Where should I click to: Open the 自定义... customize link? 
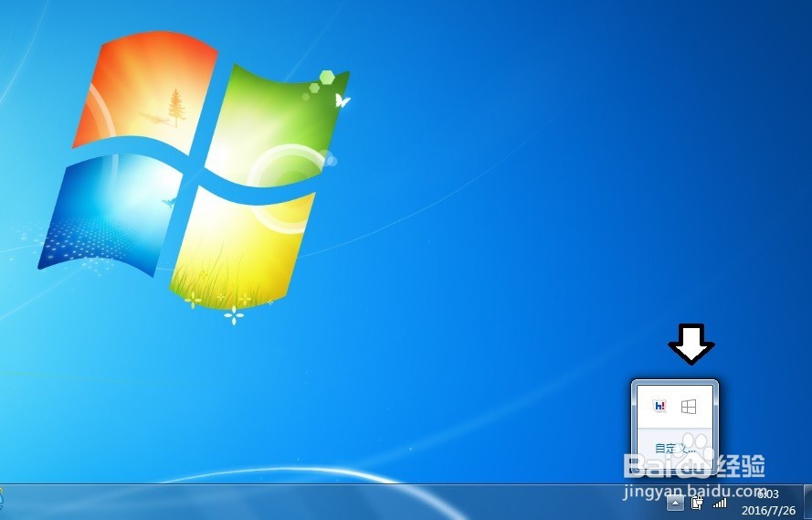675,449
